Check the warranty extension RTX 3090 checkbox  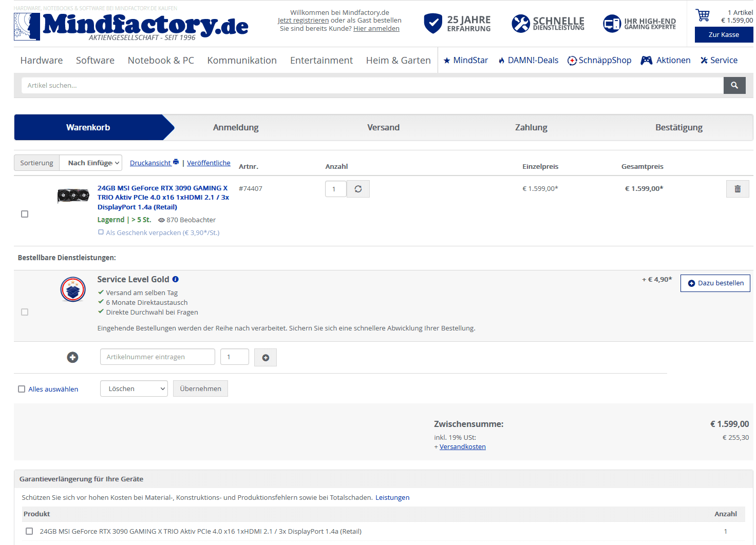pos(29,531)
